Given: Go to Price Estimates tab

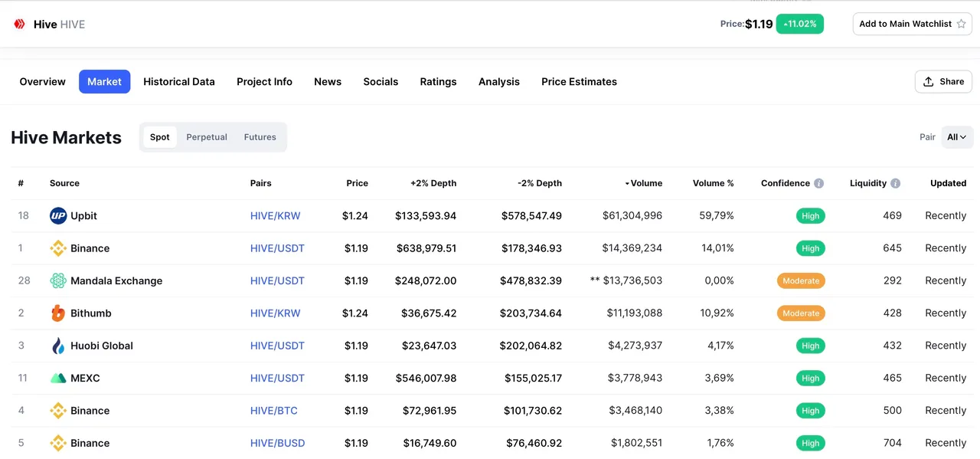Looking at the screenshot, I should pyautogui.click(x=579, y=81).
